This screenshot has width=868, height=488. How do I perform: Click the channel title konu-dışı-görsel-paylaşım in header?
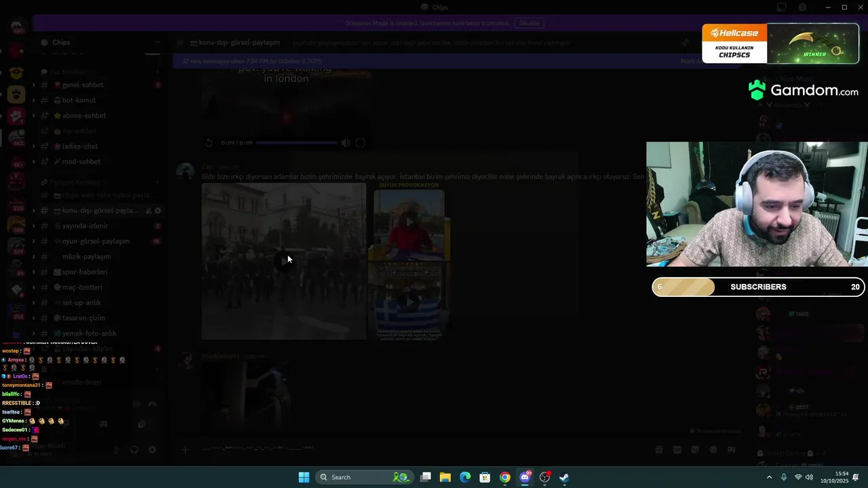(239, 43)
